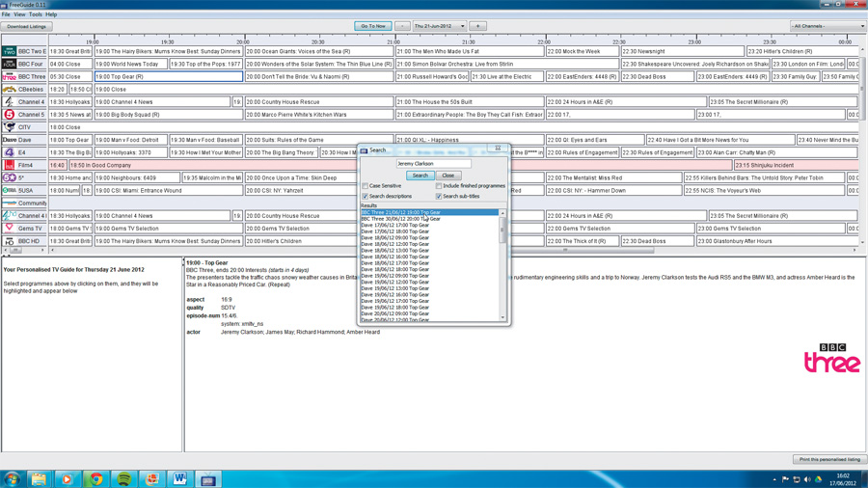Uncheck Search descriptions option
Screen dimensions: 868x488
click(366, 197)
